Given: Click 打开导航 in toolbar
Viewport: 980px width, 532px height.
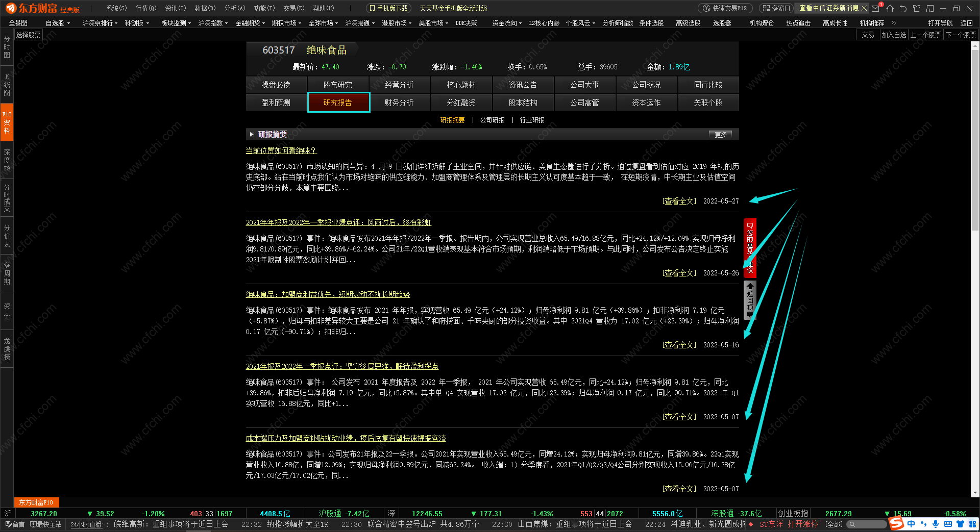Looking at the screenshot, I should click(x=940, y=23).
